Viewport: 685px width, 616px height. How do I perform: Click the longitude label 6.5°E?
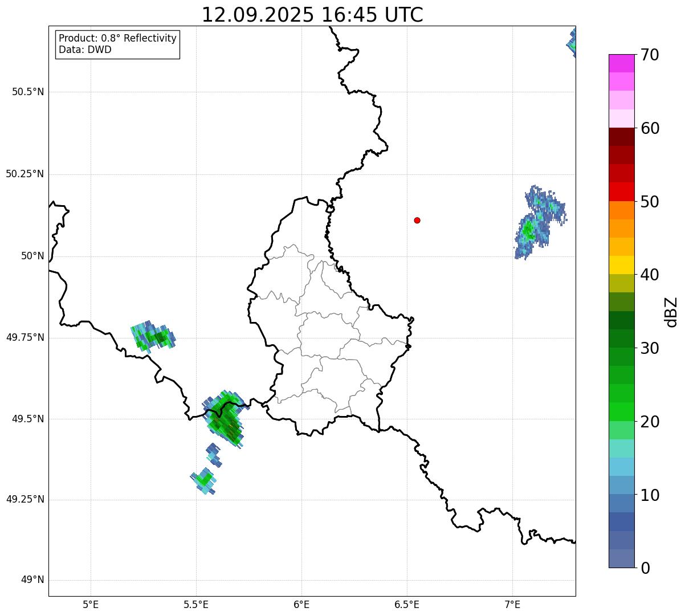point(407,604)
